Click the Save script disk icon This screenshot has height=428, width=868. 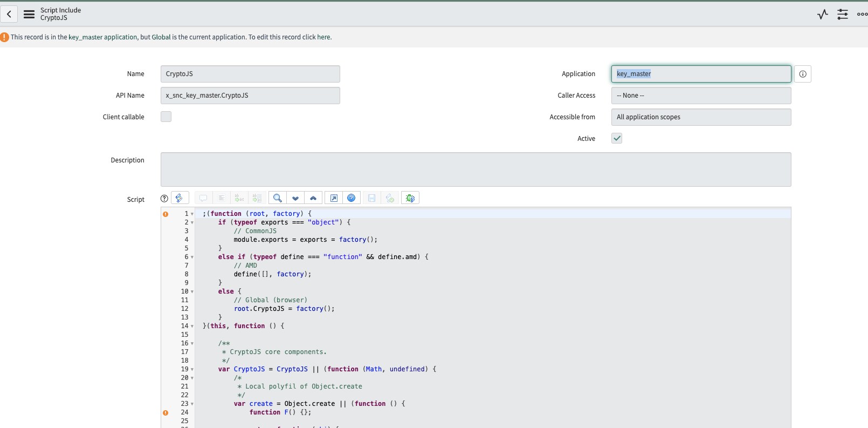[x=371, y=198]
